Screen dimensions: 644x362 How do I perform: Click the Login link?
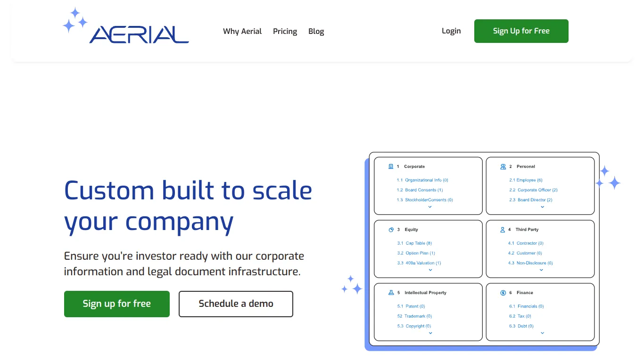click(x=451, y=31)
